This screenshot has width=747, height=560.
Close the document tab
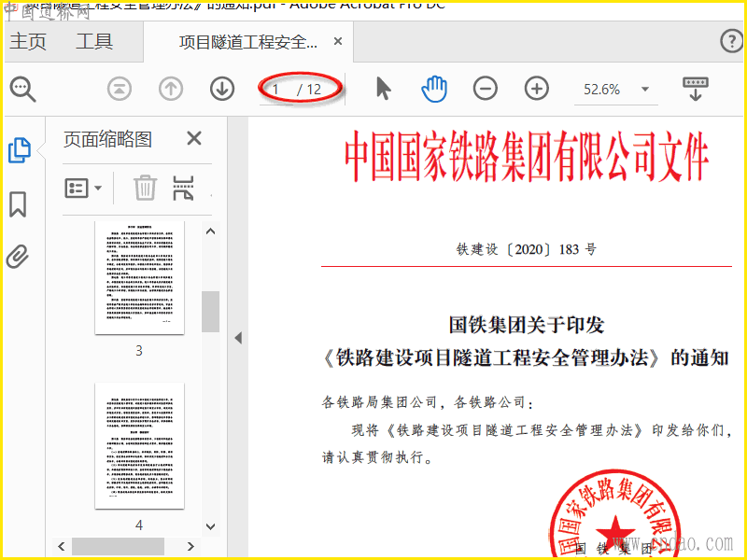tap(338, 41)
